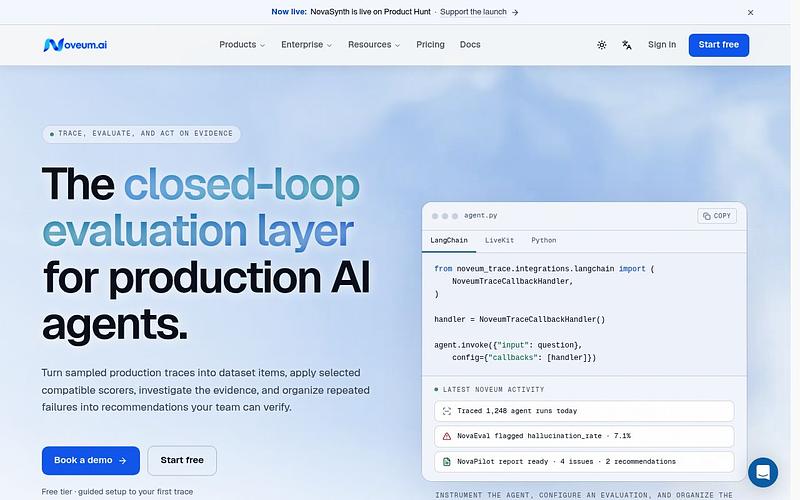The height and width of the screenshot is (500, 800).
Task: Click the Support the launch link
Action: click(473, 12)
